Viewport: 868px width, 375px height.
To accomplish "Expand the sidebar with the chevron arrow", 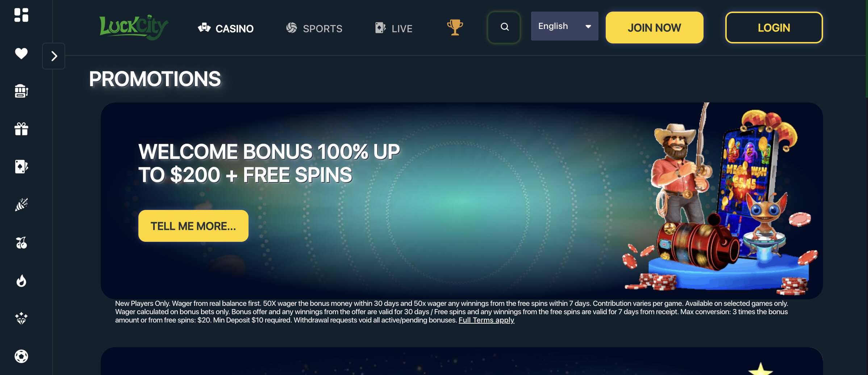I will tap(54, 56).
